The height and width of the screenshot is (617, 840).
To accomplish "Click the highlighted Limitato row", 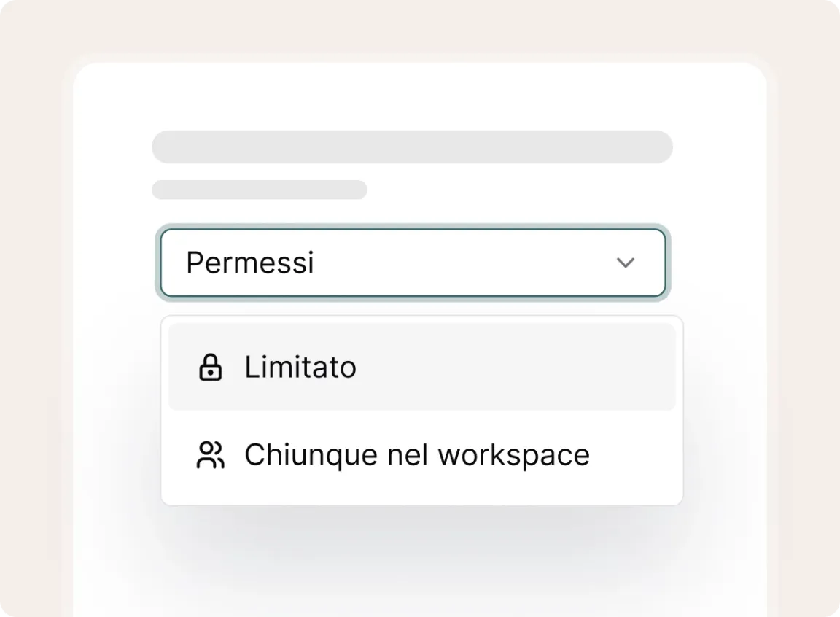I will click(421, 367).
